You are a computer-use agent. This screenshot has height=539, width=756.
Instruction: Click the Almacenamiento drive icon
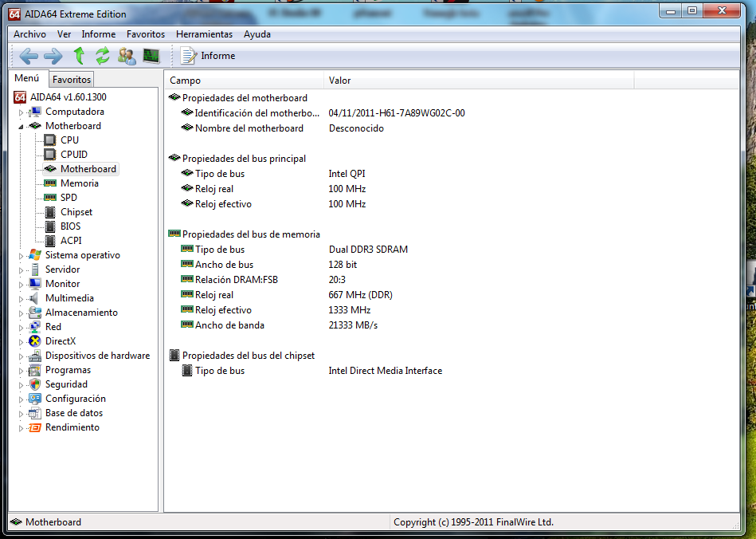tap(35, 313)
